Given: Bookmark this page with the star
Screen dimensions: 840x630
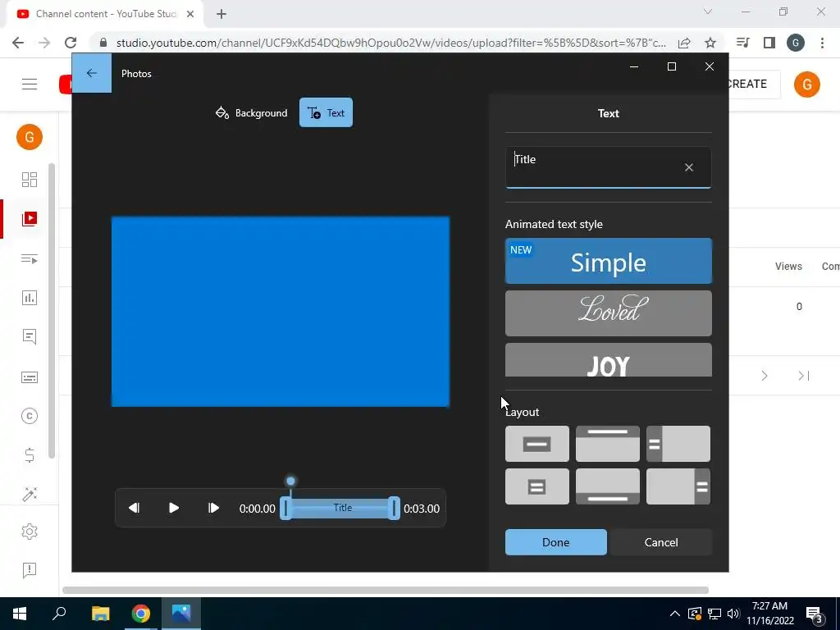Looking at the screenshot, I should click(710, 43).
